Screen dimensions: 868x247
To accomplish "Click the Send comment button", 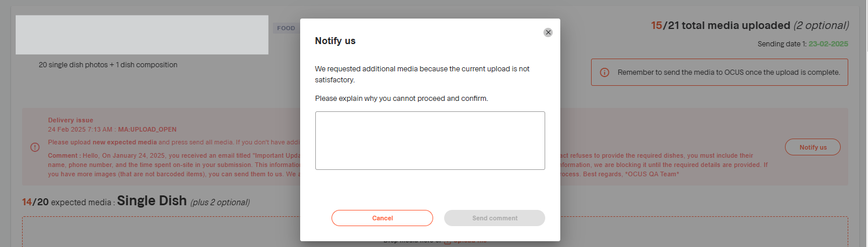I will click(x=494, y=218).
